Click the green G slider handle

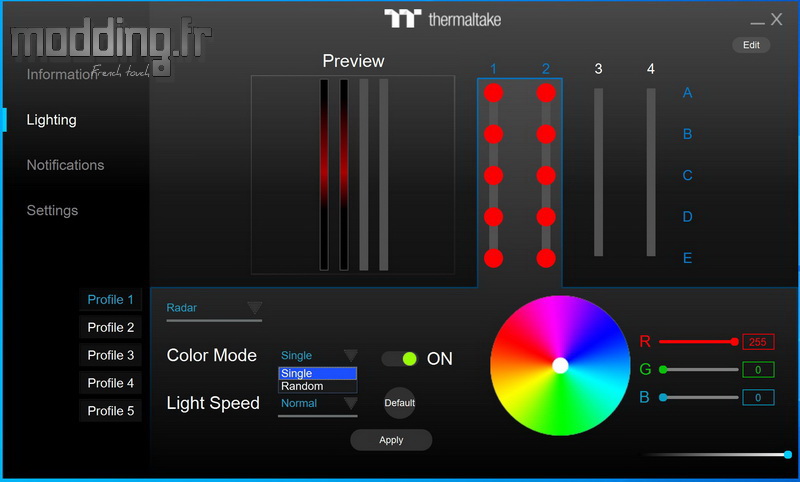pyautogui.click(x=663, y=370)
